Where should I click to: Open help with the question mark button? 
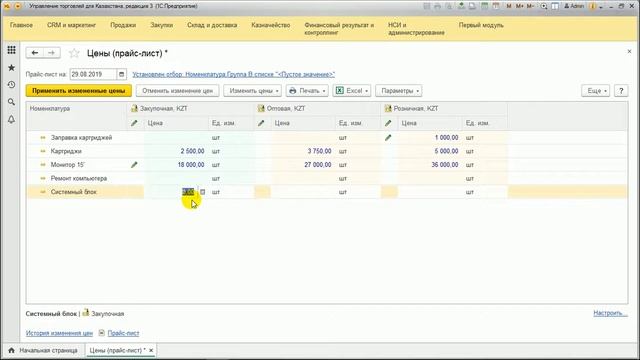[x=621, y=91]
